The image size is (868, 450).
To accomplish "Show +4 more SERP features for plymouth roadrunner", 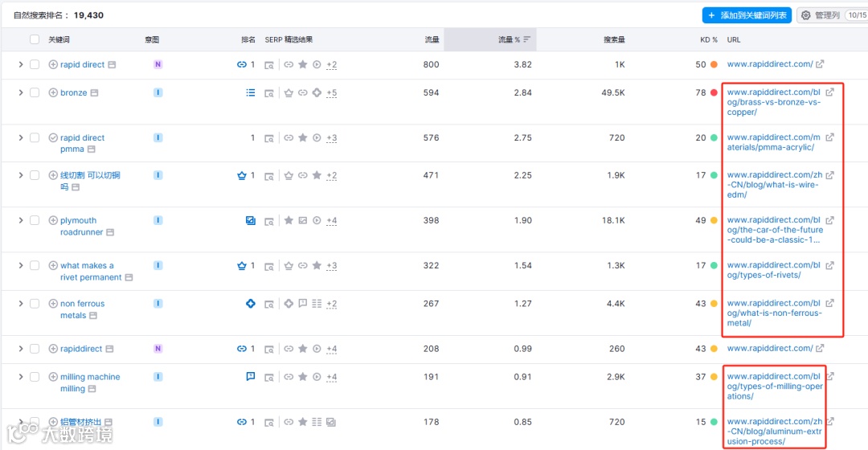I will 332,221.
